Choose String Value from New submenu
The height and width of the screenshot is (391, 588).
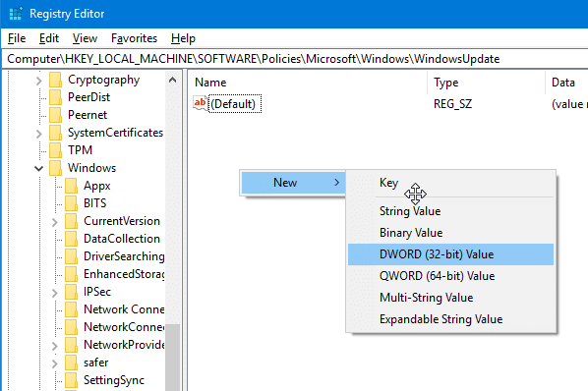coord(450,211)
